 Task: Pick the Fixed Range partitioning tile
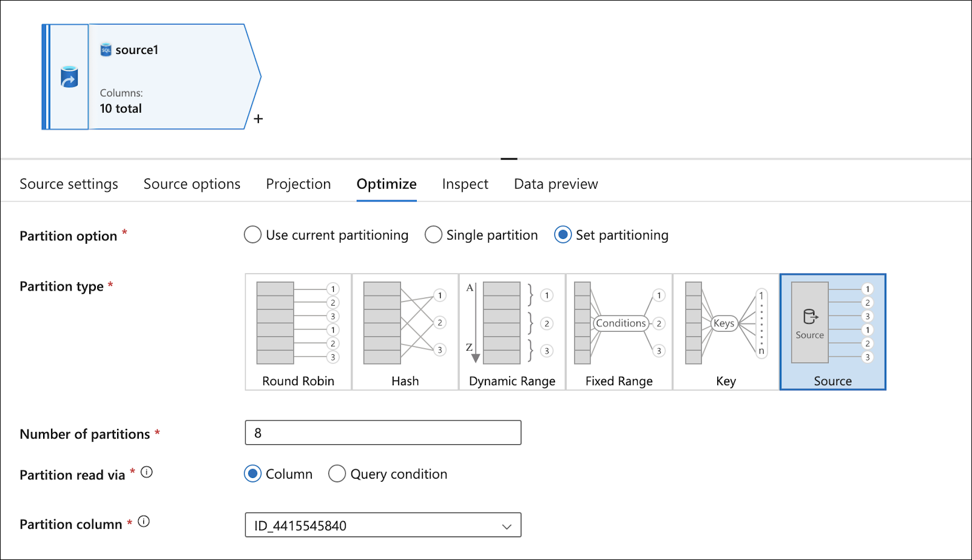point(619,332)
